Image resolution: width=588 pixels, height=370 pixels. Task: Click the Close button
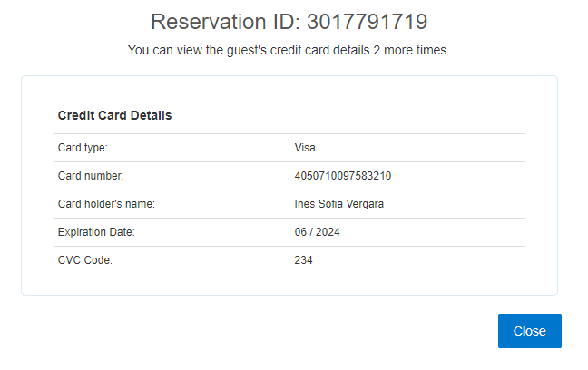coord(529,331)
